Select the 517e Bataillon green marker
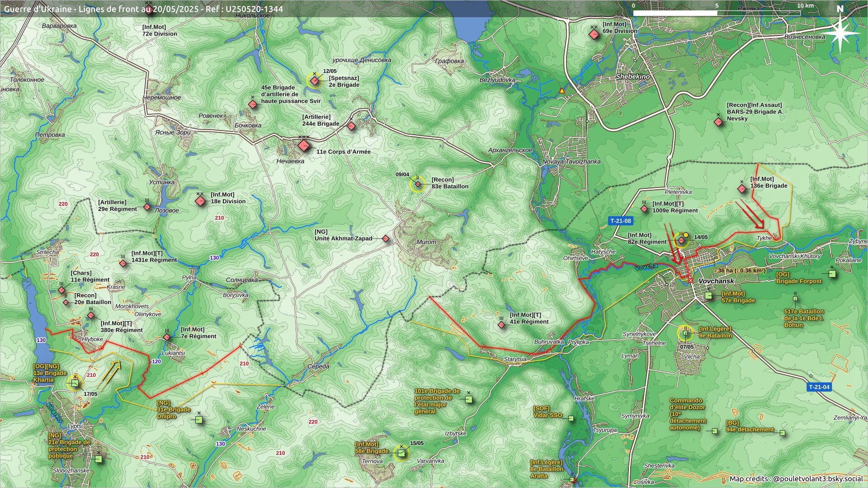Viewport: 868px width, 488px height. pyautogui.click(x=795, y=298)
